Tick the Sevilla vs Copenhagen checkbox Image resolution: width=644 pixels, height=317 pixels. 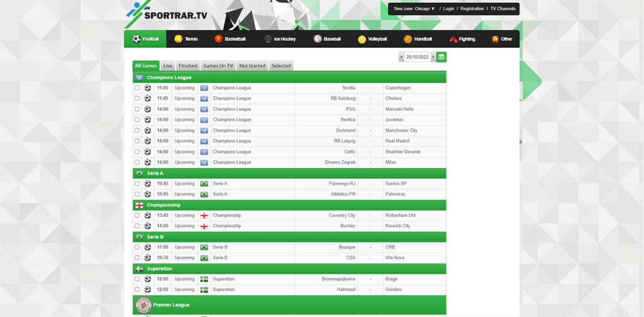(136, 88)
